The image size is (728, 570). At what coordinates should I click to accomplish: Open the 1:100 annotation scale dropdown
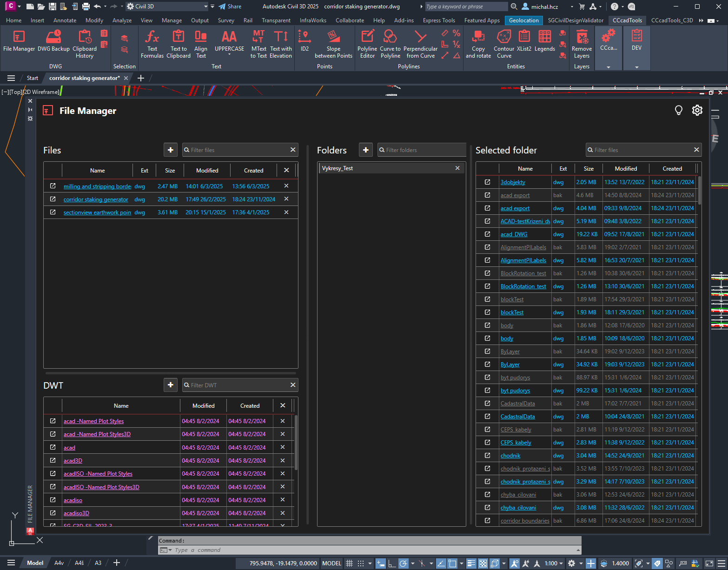(554, 563)
